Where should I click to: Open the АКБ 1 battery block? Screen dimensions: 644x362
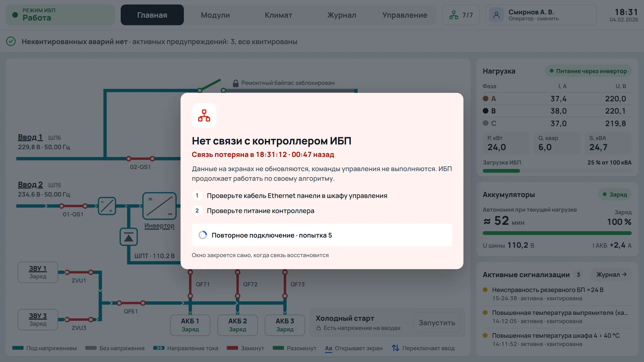(x=190, y=325)
